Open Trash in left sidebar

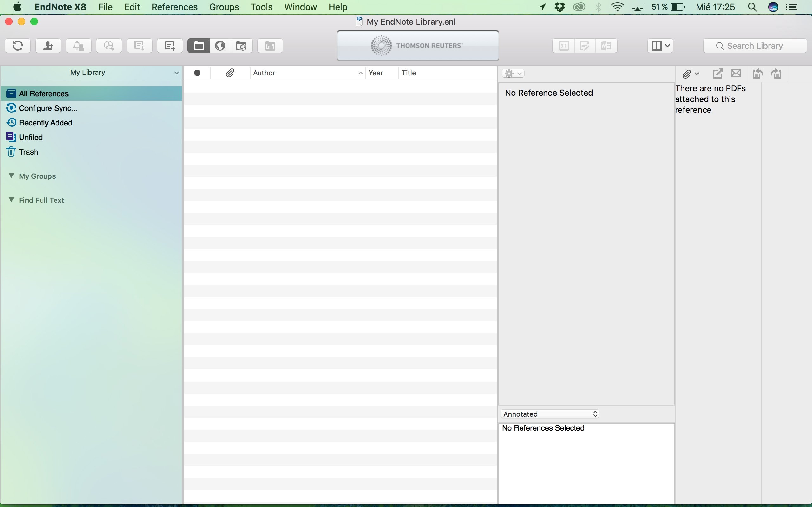[x=28, y=151]
